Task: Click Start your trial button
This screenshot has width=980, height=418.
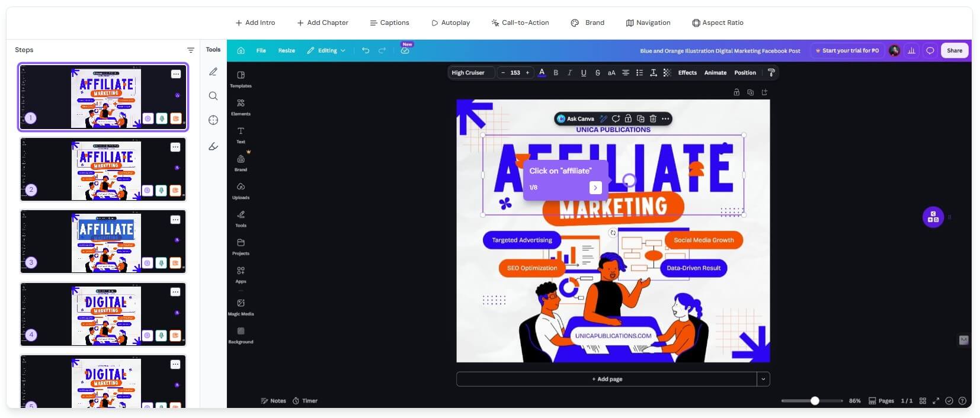Action: (847, 50)
